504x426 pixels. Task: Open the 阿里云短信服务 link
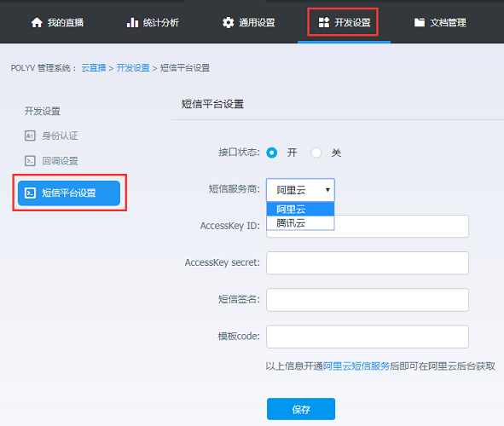(x=356, y=366)
